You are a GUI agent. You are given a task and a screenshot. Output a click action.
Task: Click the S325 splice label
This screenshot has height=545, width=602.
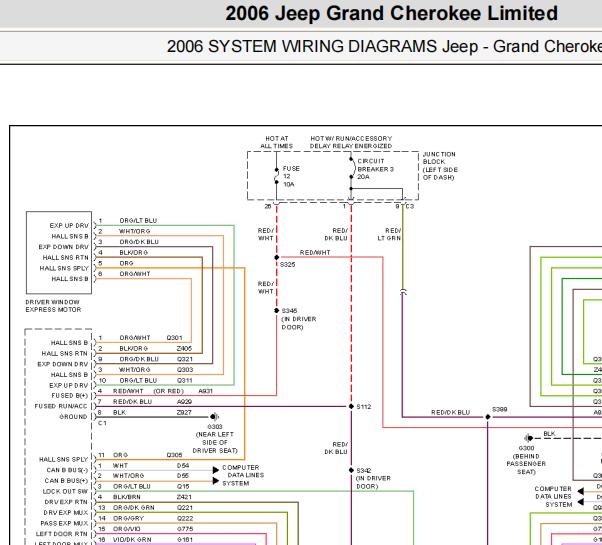[x=288, y=264]
